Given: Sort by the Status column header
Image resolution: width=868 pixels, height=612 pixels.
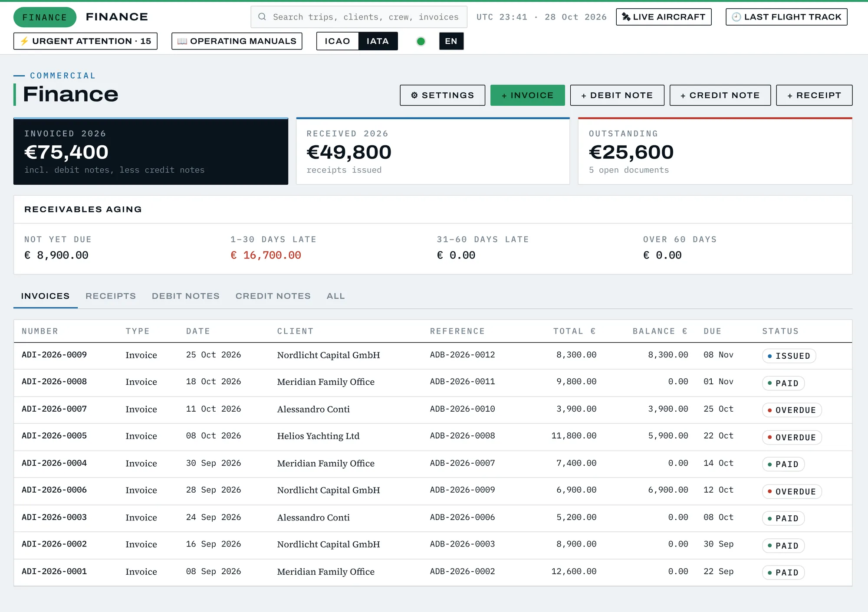Looking at the screenshot, I should coord(780,331).
